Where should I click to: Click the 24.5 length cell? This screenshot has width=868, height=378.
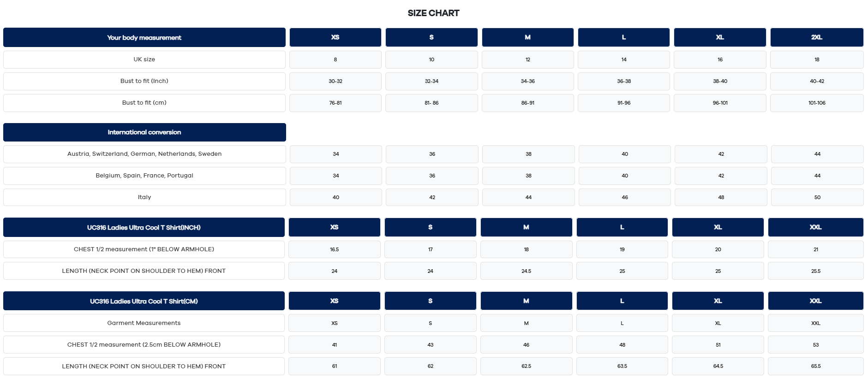[x=526, y=271]
